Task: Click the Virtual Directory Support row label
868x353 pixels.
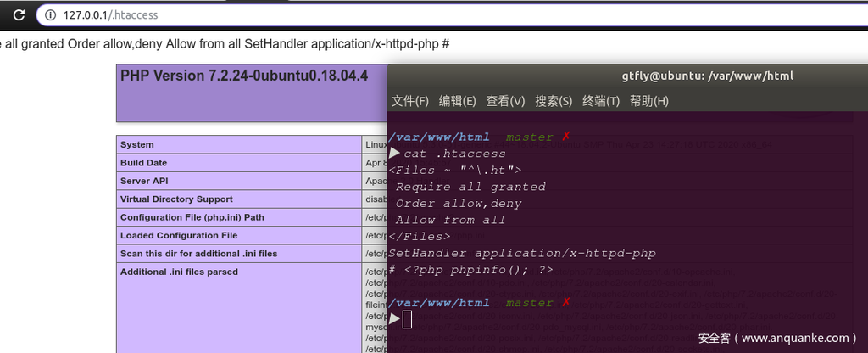Action: point(176,199)
